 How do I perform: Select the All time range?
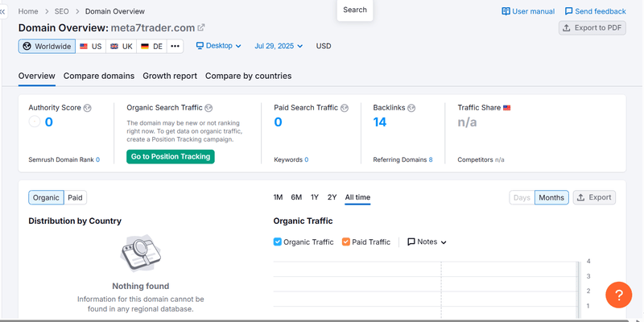357,197
